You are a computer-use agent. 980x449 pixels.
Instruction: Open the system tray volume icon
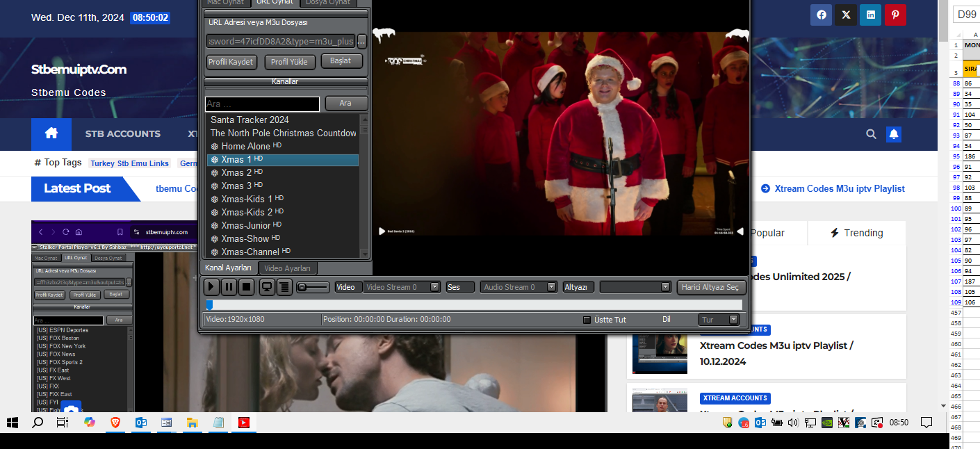[x=793, y=423]
